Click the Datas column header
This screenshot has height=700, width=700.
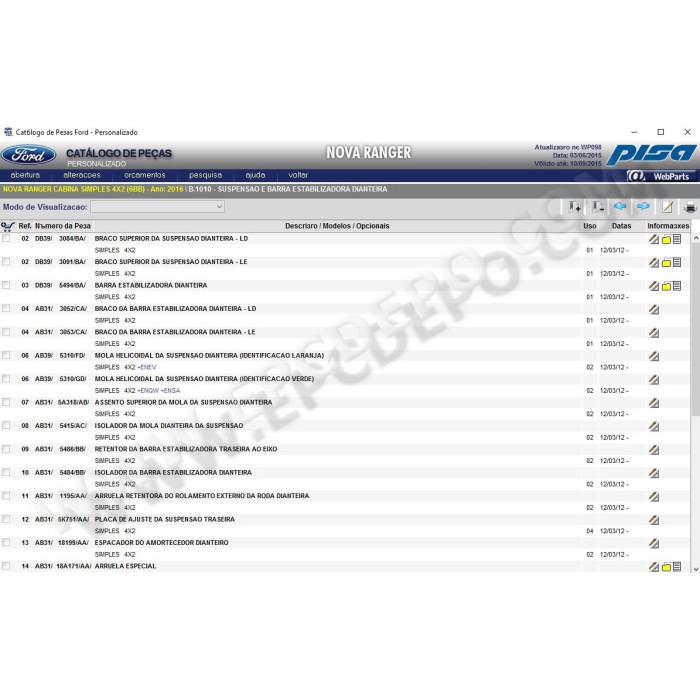[x=621, y=226]
